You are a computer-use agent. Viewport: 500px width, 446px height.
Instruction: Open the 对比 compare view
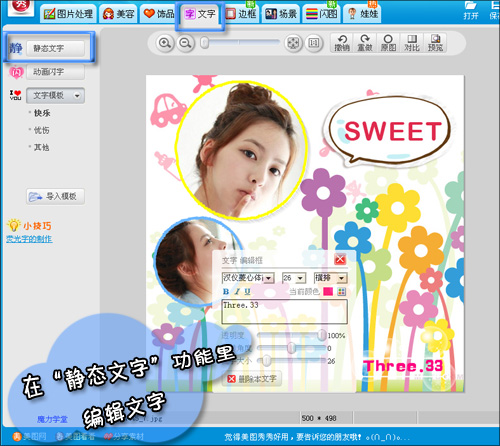tap(412, 43)
